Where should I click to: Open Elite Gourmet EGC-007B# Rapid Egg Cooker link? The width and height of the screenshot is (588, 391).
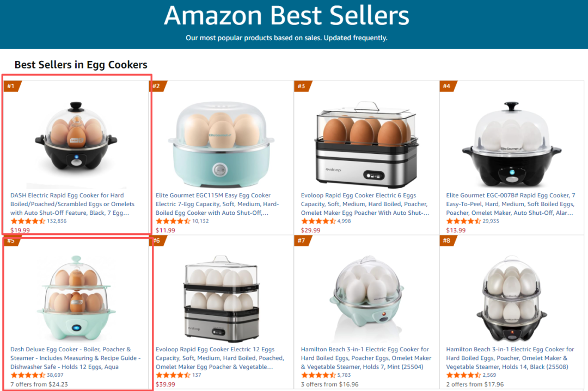[510, 204]
